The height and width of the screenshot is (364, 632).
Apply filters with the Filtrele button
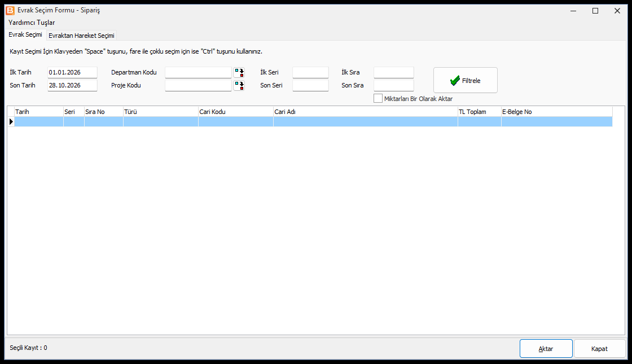click(x=465, y=80)
